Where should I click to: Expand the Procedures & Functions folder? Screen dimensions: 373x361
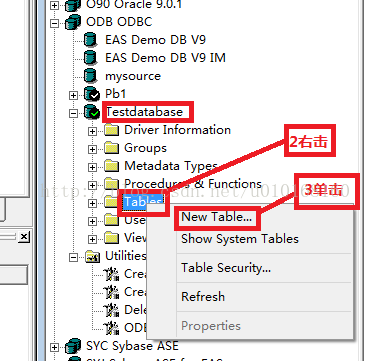tap(92, 185)
